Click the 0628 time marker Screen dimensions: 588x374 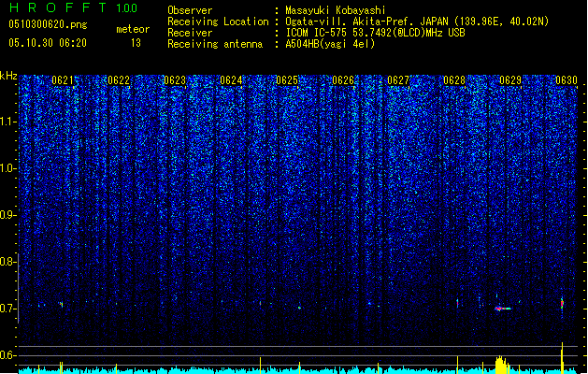(x=454, y=80)
